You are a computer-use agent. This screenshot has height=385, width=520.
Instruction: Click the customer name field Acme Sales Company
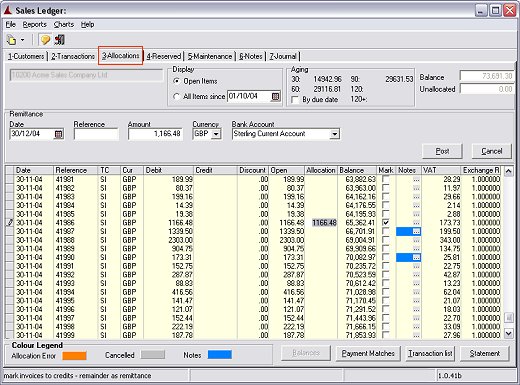click(86, 75)
